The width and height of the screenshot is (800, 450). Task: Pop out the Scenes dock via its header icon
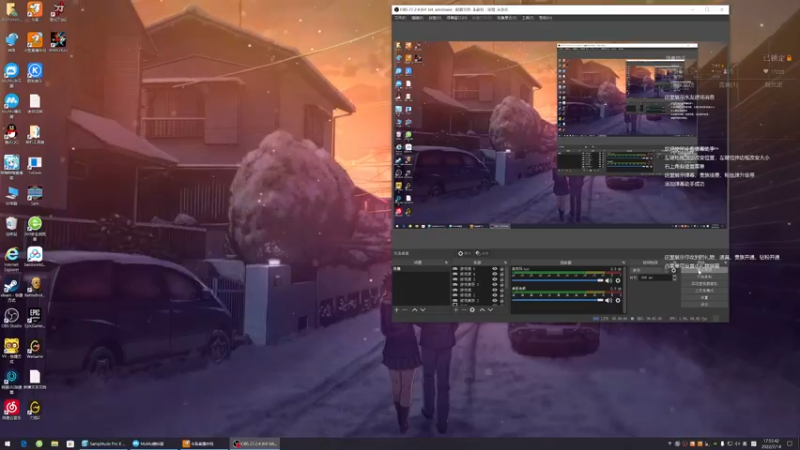(x=446, y=262)
